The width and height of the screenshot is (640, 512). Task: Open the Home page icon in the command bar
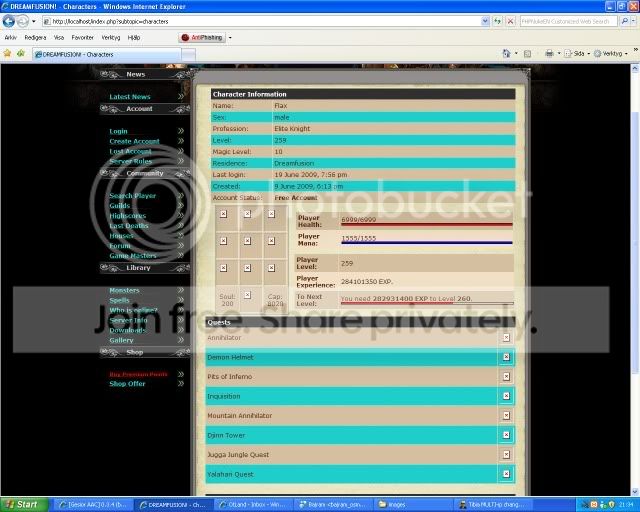point(507,53)
